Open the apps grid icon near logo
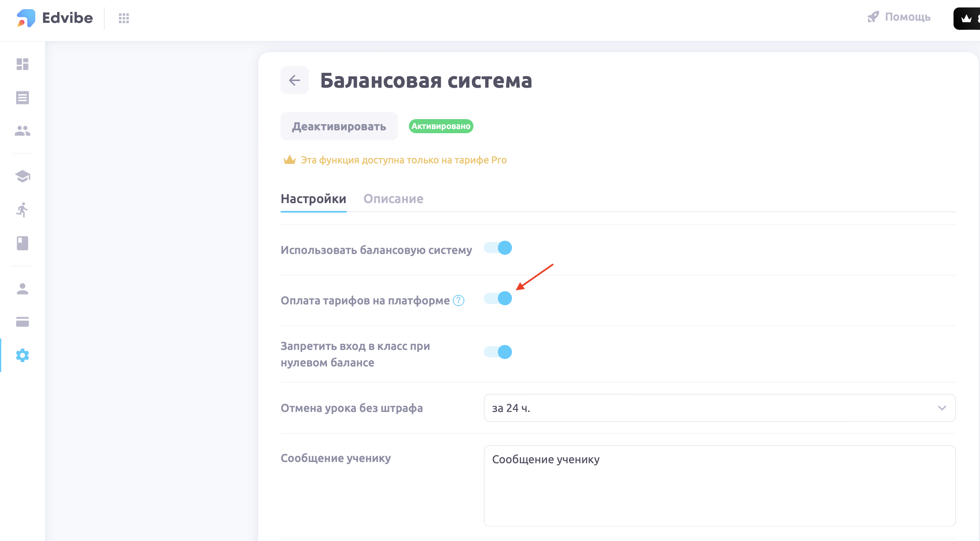Viewport: 980px width, 541px height. pos(124,18)
